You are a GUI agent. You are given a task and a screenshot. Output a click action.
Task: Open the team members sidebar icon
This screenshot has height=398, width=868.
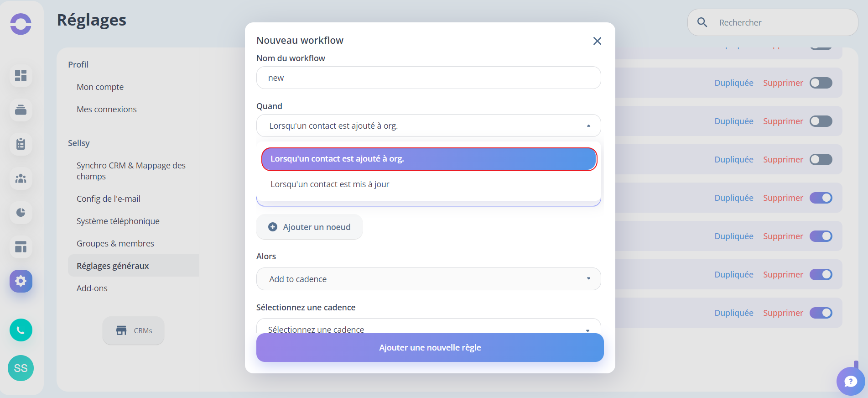[21, 178]
